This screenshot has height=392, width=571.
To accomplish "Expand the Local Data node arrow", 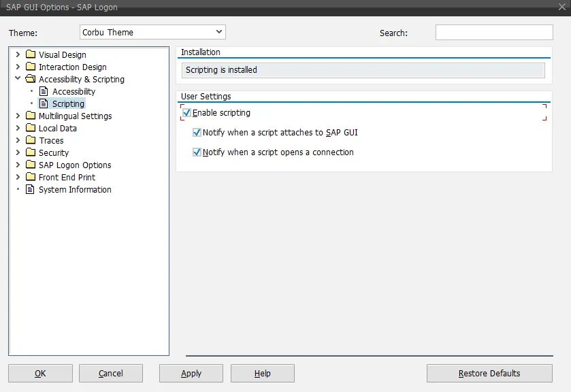I will 18,128.
